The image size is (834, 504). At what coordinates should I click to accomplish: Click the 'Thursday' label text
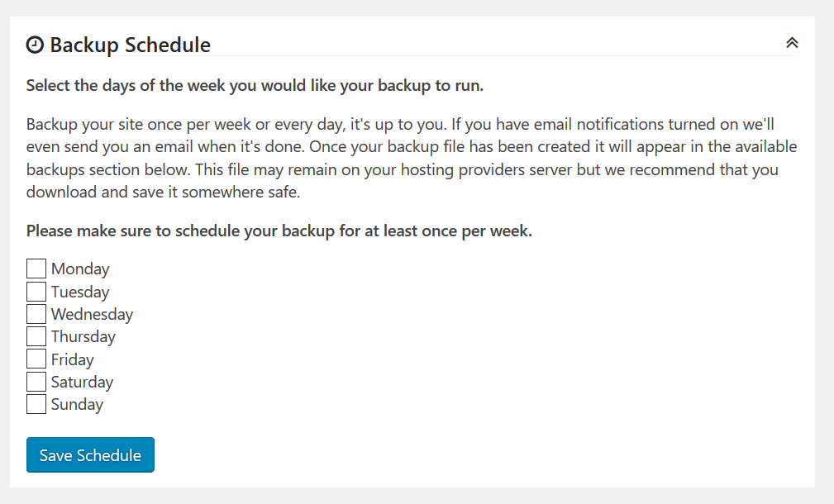pos(83,336)
